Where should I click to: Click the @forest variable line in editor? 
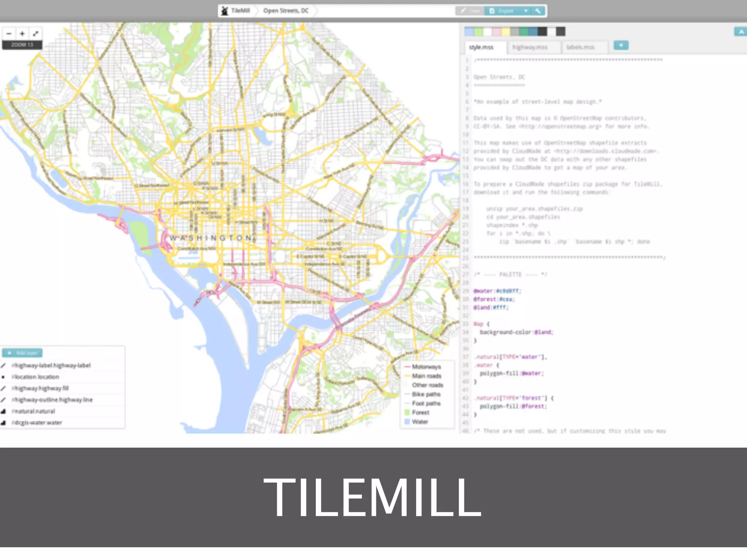[x=494, y=299]
